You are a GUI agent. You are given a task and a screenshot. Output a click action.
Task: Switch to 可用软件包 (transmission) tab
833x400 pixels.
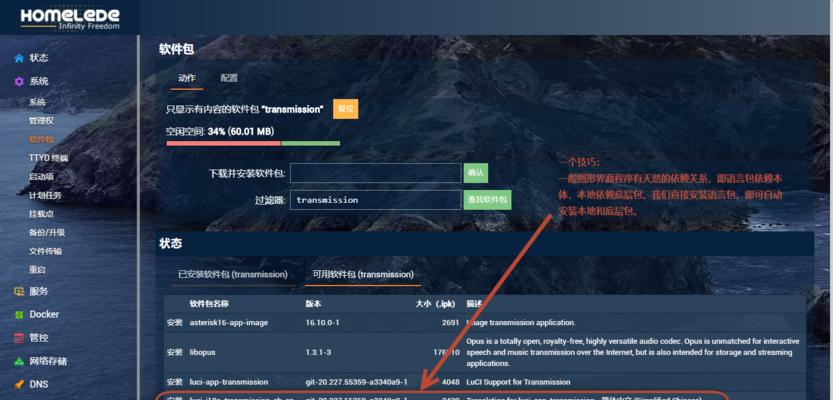(363, 275)
